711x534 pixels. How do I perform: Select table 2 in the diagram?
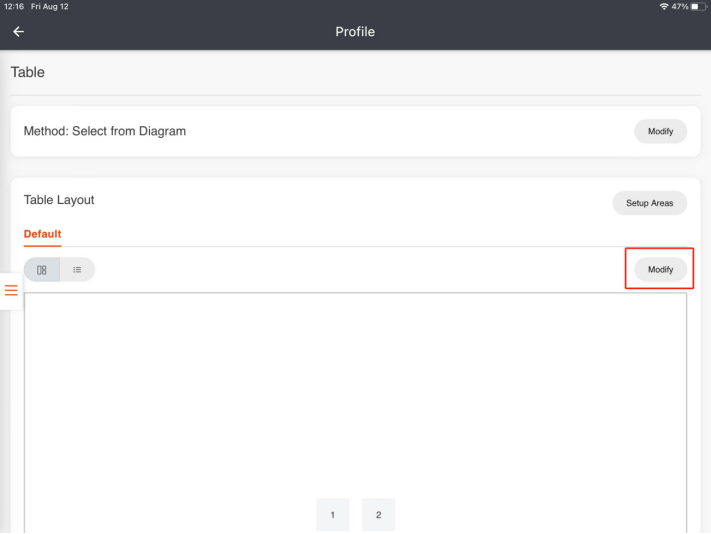click(x=378, y=514)
